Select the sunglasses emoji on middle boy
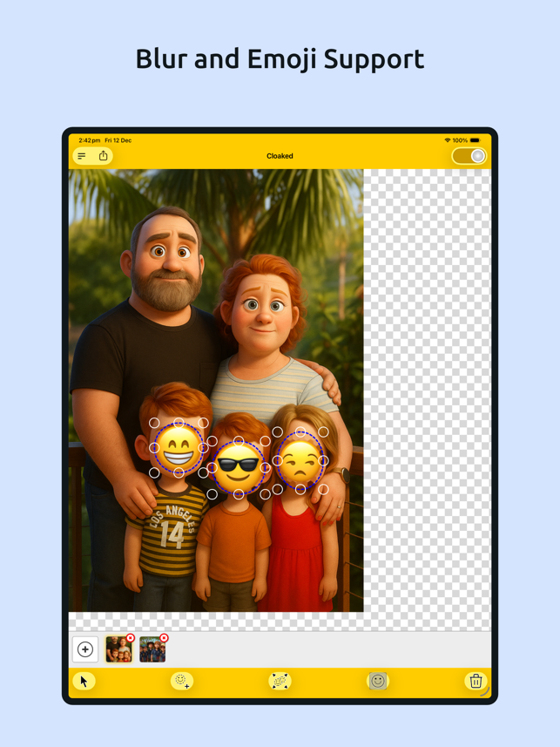 [x=238, y=468]
